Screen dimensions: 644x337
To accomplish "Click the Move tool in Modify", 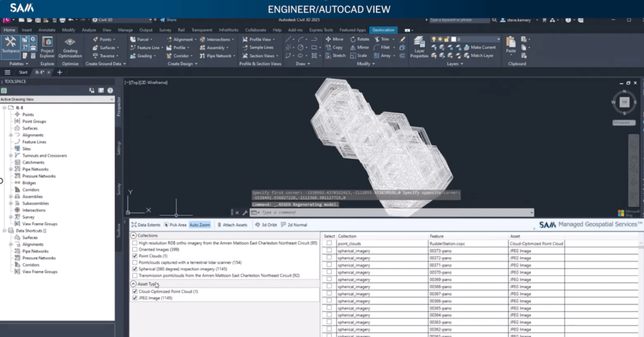I will pyautogui.click(x=335, y=40).
